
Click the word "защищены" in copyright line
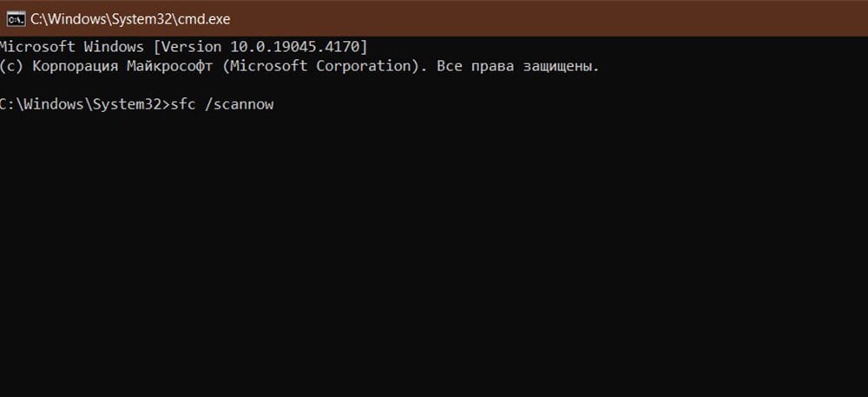pos(561,66)
